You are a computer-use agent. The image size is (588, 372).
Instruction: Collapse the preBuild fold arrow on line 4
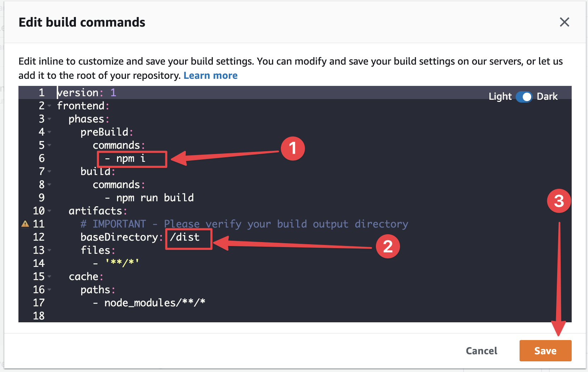tap(49, 132)
